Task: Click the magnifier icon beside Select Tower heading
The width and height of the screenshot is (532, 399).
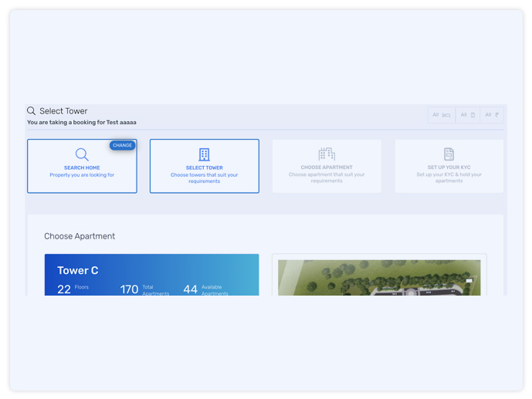Action: [x=31, y=111]
